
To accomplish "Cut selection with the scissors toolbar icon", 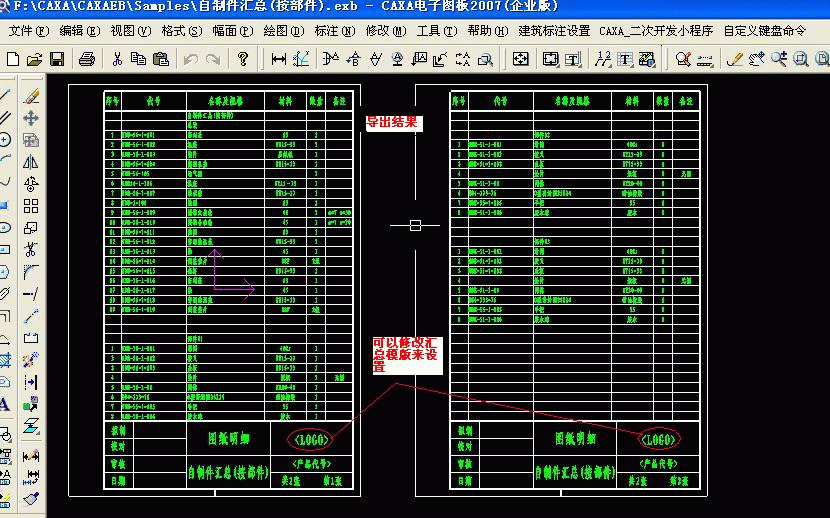I will point(117,59).
